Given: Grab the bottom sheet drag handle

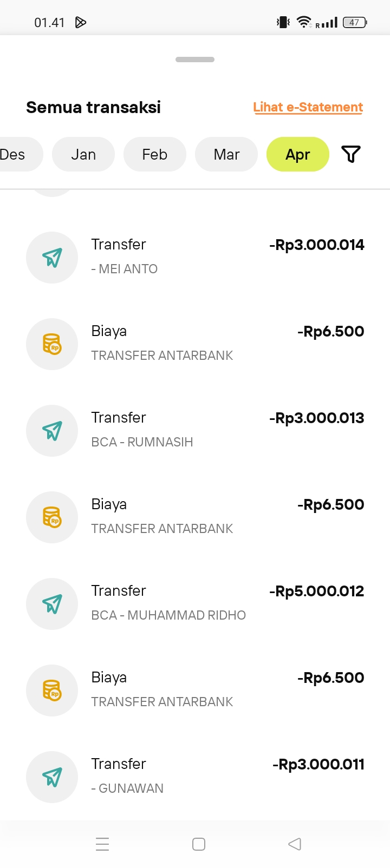Looking at the screenshot, I should 195,60.
